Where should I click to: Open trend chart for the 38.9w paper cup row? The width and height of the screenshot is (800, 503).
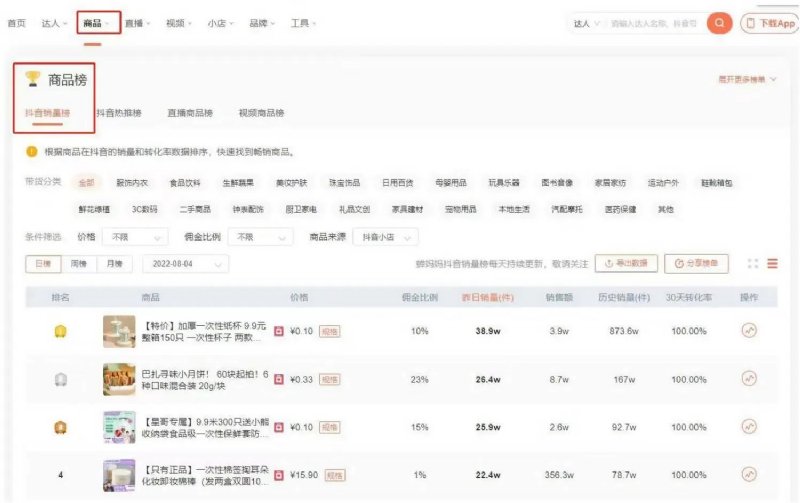[x=749, y=331]
